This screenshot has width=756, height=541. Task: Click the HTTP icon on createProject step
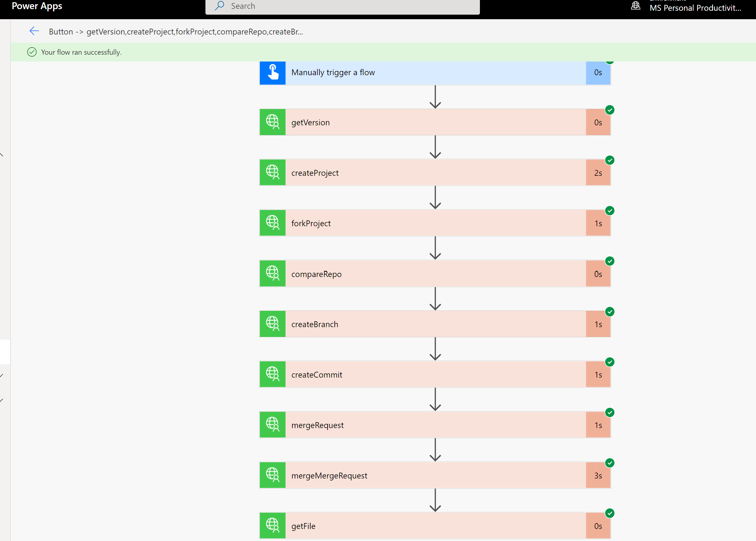click(x=272, y=172)
